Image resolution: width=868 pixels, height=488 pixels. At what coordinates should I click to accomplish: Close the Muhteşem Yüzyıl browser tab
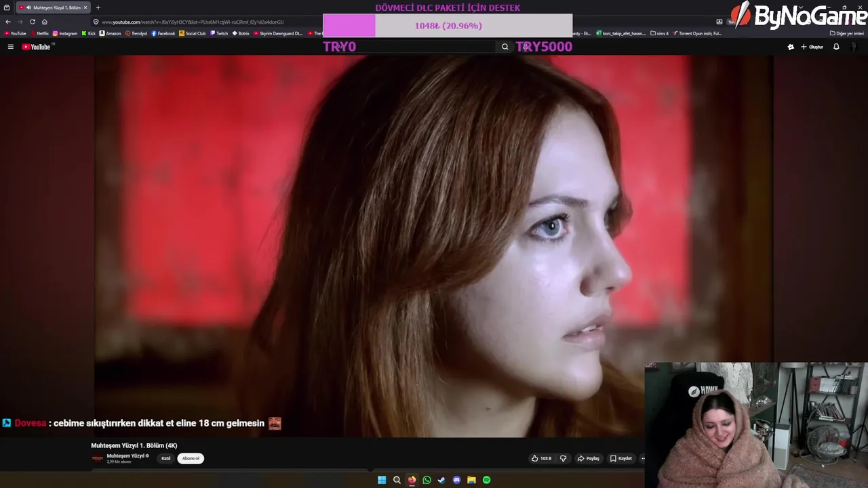(x=85, y=7)
